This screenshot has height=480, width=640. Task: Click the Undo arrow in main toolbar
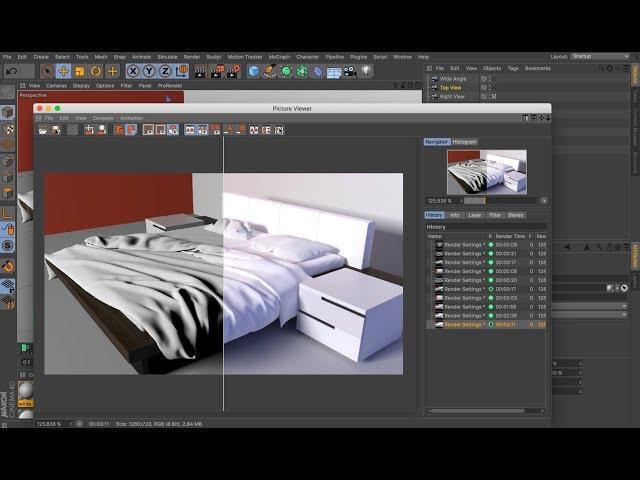12,71
